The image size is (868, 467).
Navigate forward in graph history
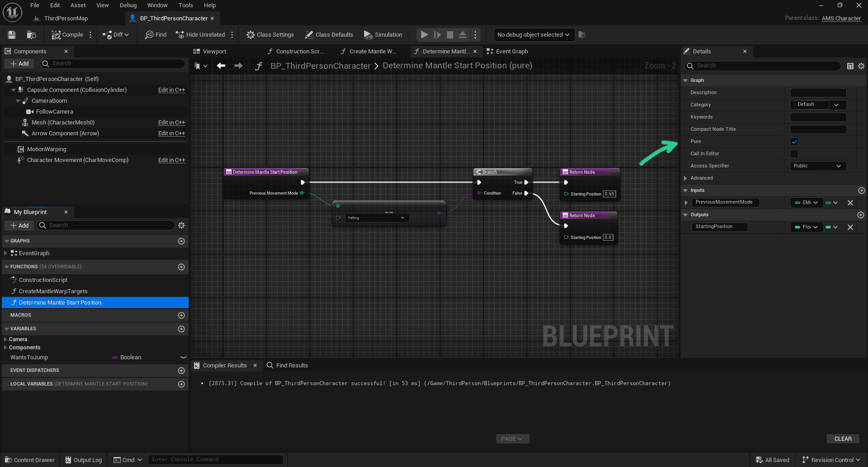point(238,66)
